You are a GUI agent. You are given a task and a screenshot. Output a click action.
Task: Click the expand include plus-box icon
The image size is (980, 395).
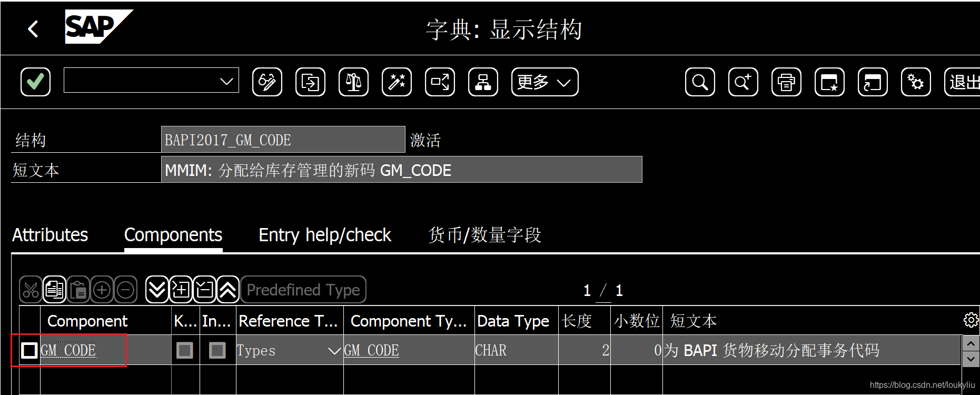[x=181, y=290]
